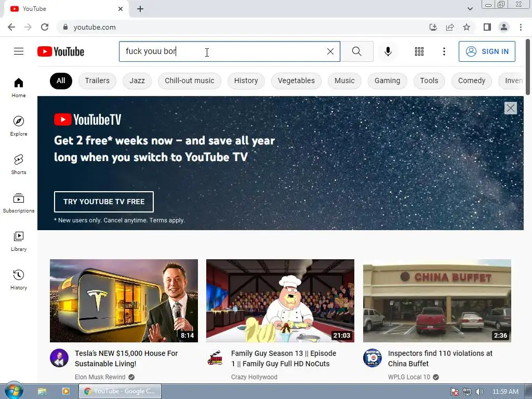Close the YouTube tab
Viewport: 532px width, 399px height.
click(121, 9)
